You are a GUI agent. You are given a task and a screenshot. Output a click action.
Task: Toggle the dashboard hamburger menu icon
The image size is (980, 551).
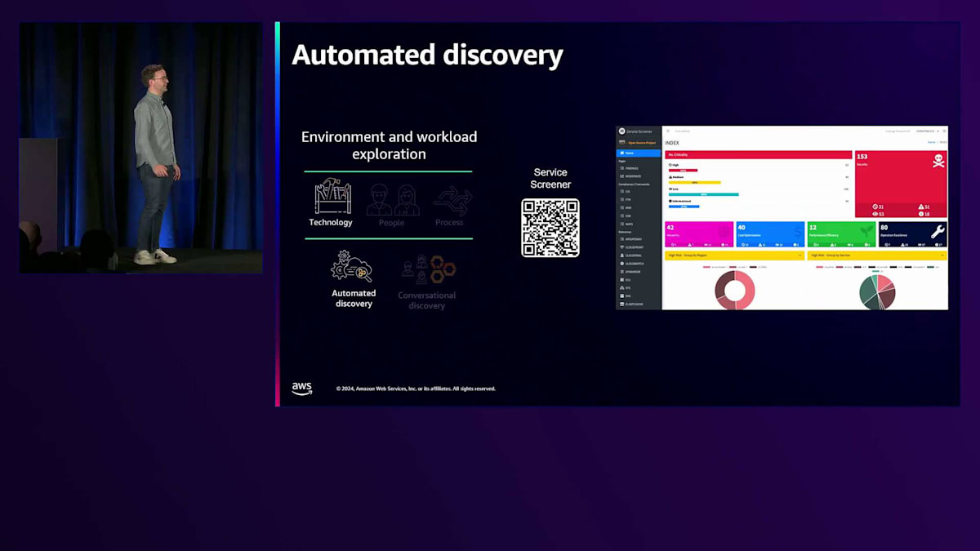(x=668, y=131)
